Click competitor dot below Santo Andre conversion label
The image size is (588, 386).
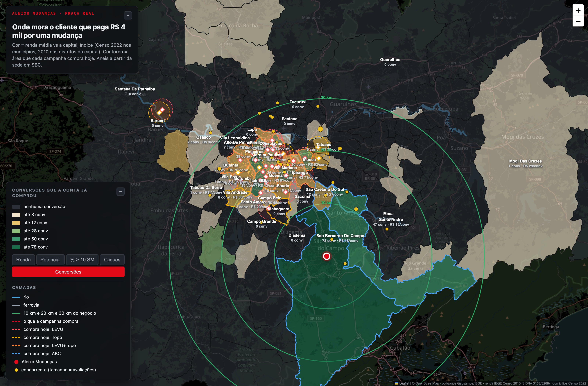pyautogui.click(x=387, y=229)
